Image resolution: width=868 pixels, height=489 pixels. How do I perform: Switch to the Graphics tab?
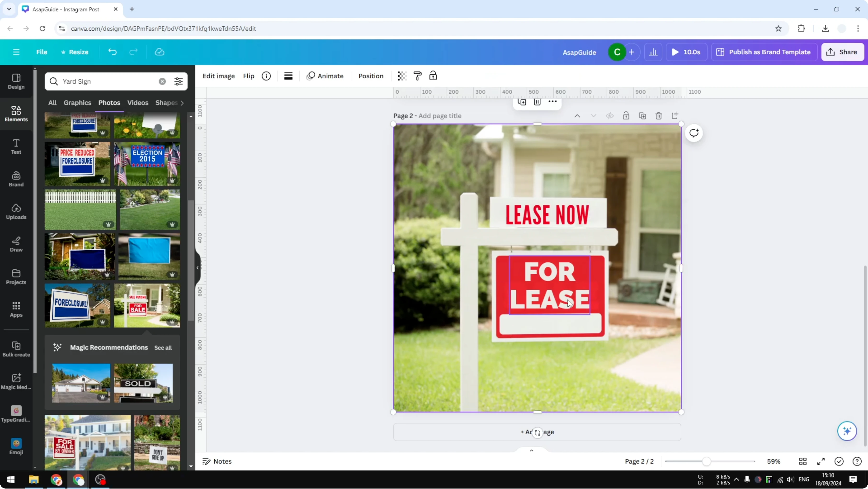tap(77, 103)
